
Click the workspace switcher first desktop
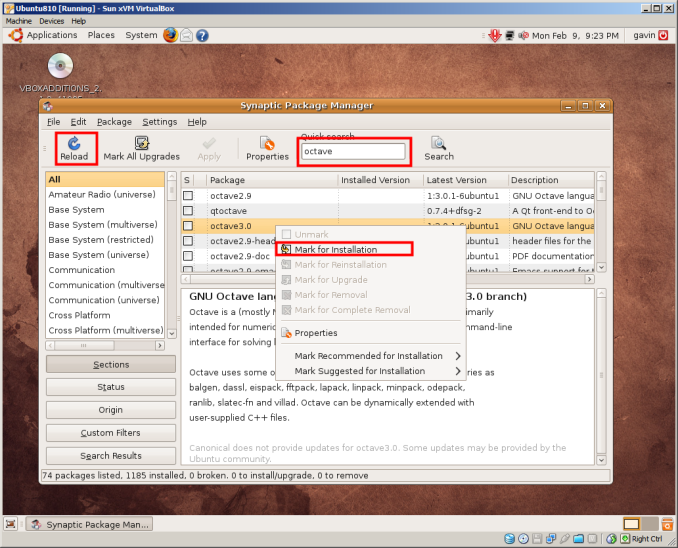coord(631,524)
